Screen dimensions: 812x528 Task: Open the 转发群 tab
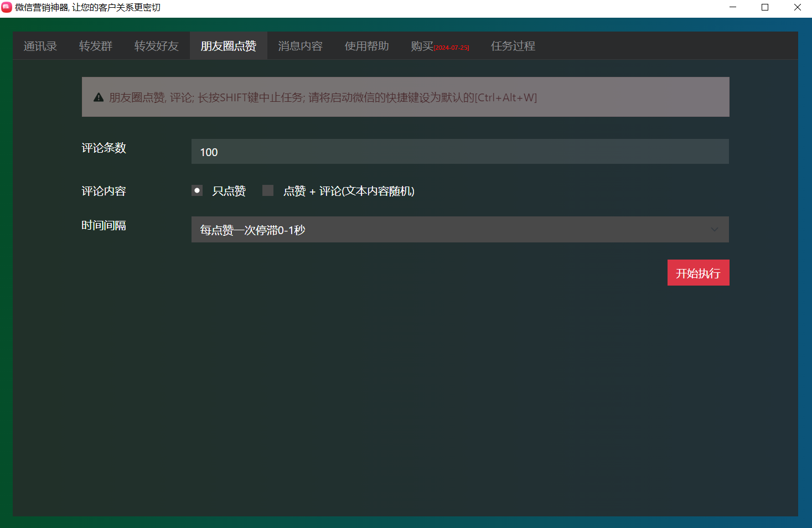click(x=96, y=46)
